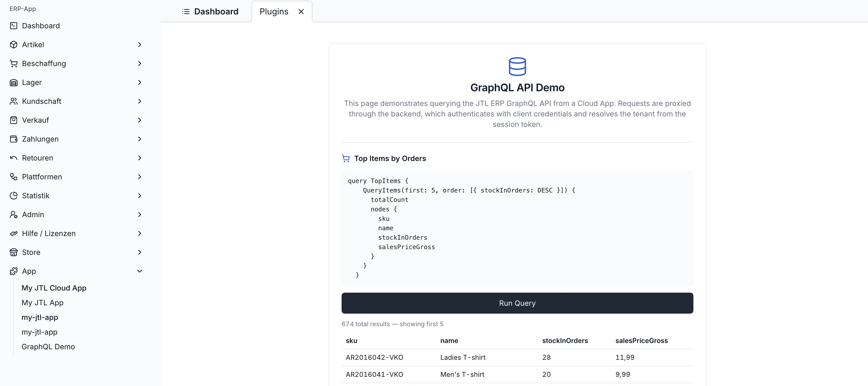Switch to the Dashboard tab
868x386 pixels.
(210, 12)
